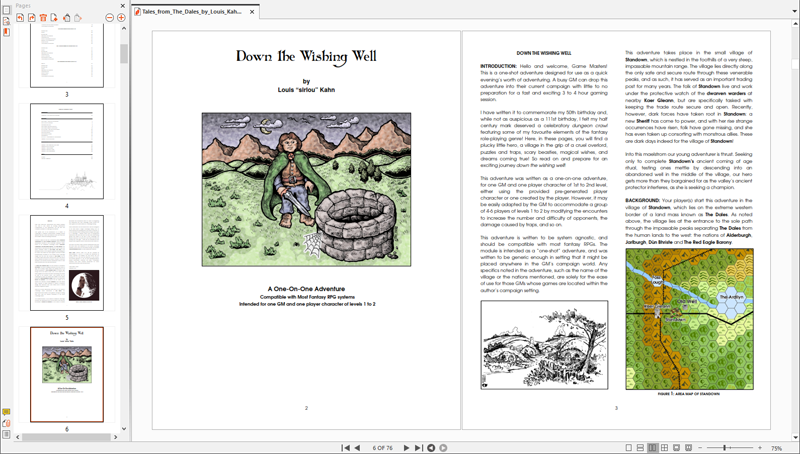Image resolution: width=800 pixels, height=454 pixels.
Task: Enlarge page thumbnails with plus icon
Action: 122,18
